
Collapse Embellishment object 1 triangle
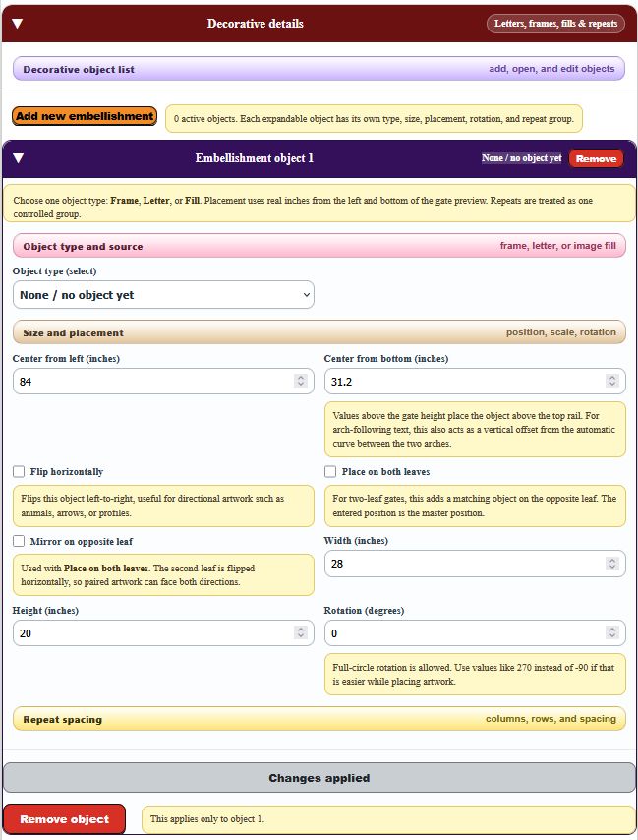[19, 158]
